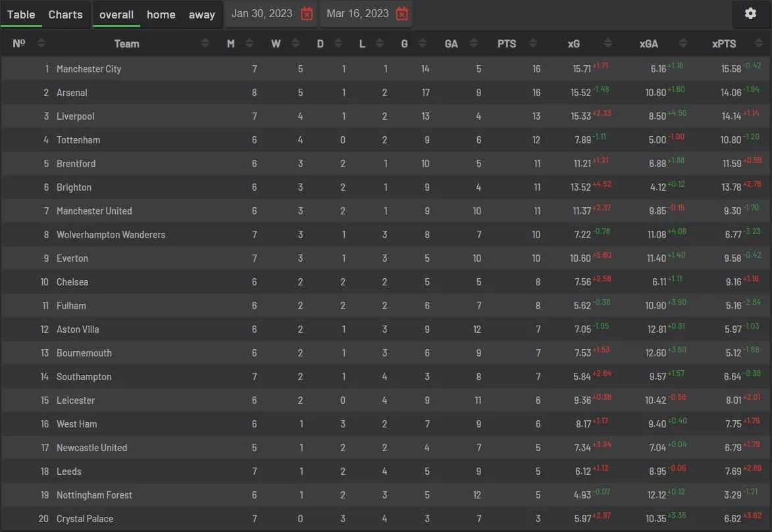Sort by goals against GA header
This screenshot has height=532, width=772.
(x=451, y=44)
